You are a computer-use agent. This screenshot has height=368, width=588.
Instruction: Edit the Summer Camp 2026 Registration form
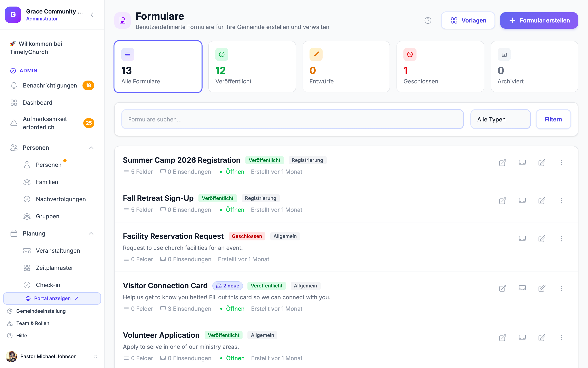[542, 163]
